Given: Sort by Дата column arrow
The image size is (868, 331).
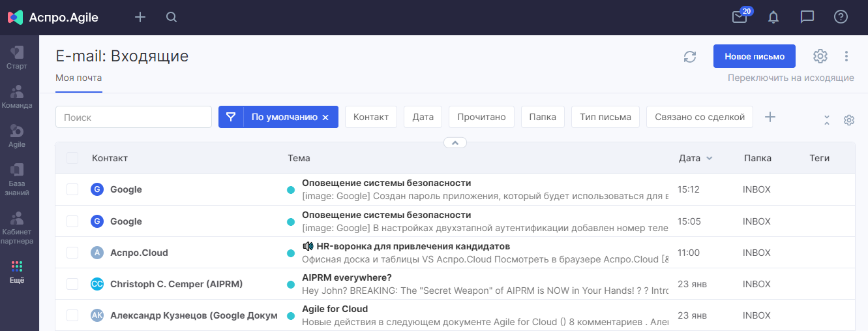Looking at the screenshot, I should point(710,158).
